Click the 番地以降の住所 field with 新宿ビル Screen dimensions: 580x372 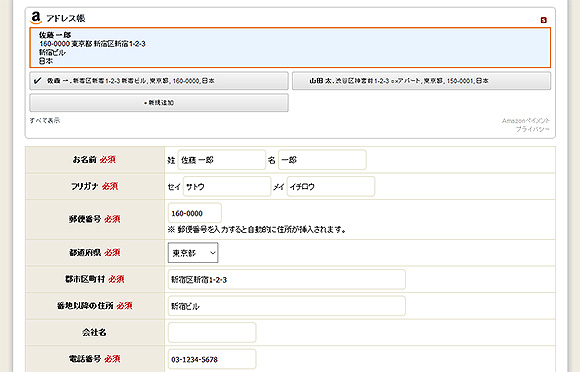coord(287,306)
